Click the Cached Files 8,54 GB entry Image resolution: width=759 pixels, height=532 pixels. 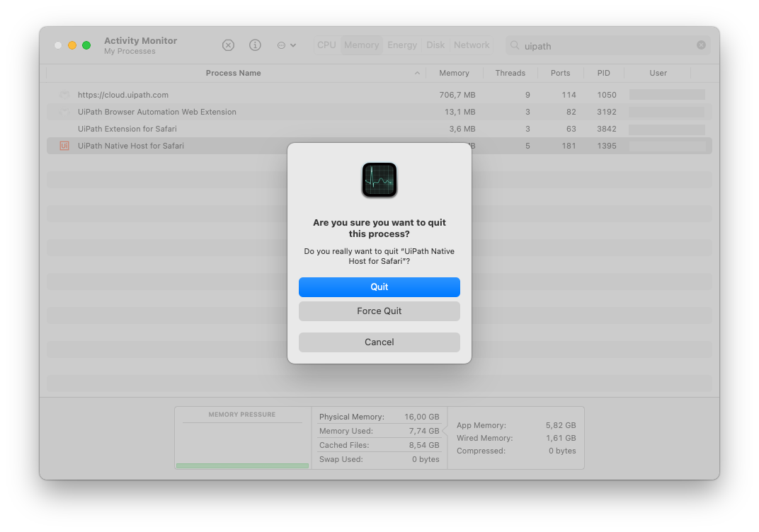[x=379, y=445]
